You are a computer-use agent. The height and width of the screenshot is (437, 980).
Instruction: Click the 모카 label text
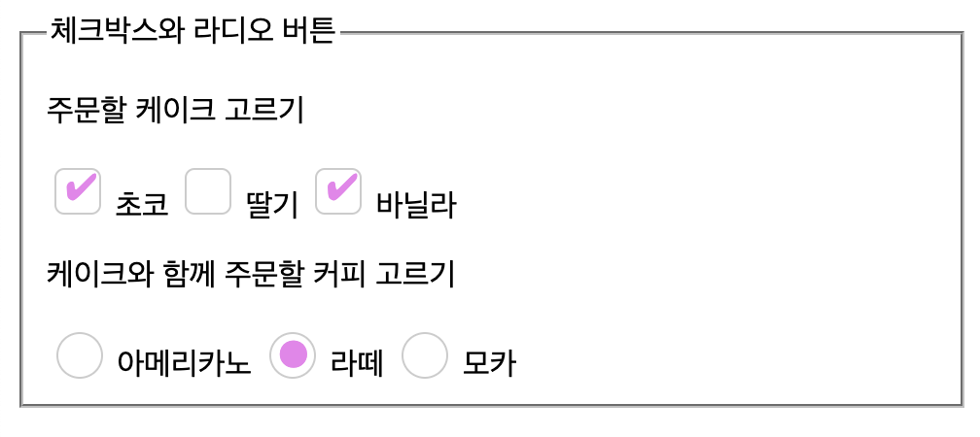[489, 363]
